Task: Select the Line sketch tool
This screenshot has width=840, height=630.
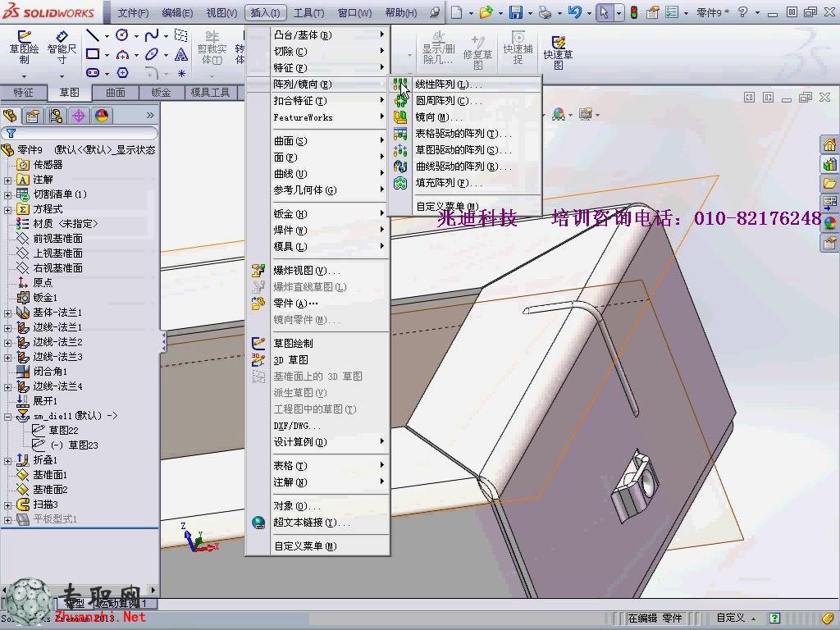Action: pos(93,36)
